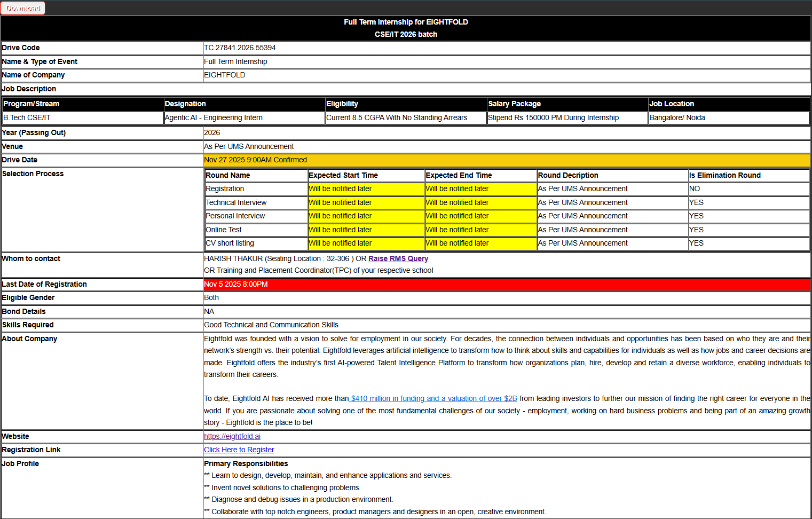Click the Is Elimination Round column header
This screenshot has width=812, height=519.
point(749,175)
